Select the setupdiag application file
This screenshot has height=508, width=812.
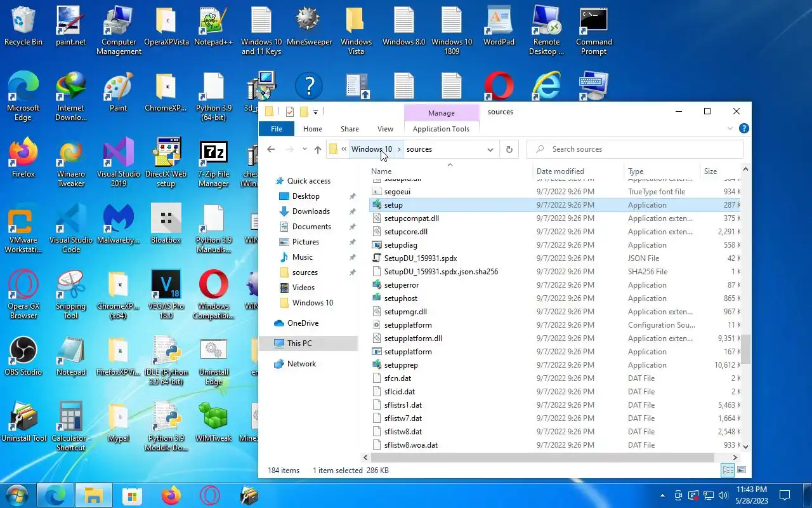400,245
